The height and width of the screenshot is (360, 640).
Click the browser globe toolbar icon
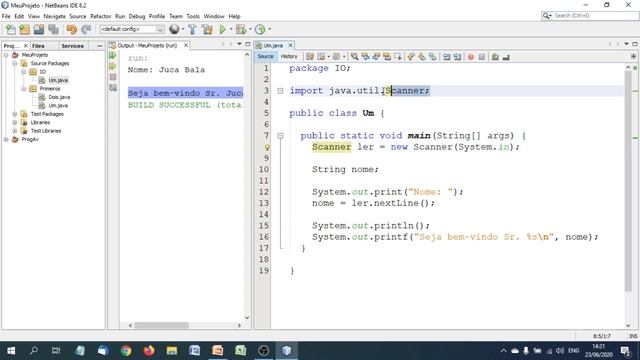(x=174, y=29)
